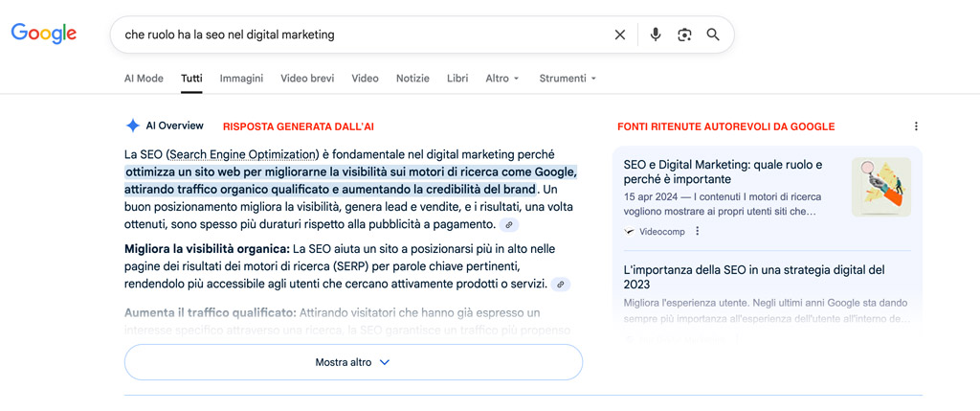Switch to the Immagini tab
This screenshot has height=411, width=980.
(241, 79)
